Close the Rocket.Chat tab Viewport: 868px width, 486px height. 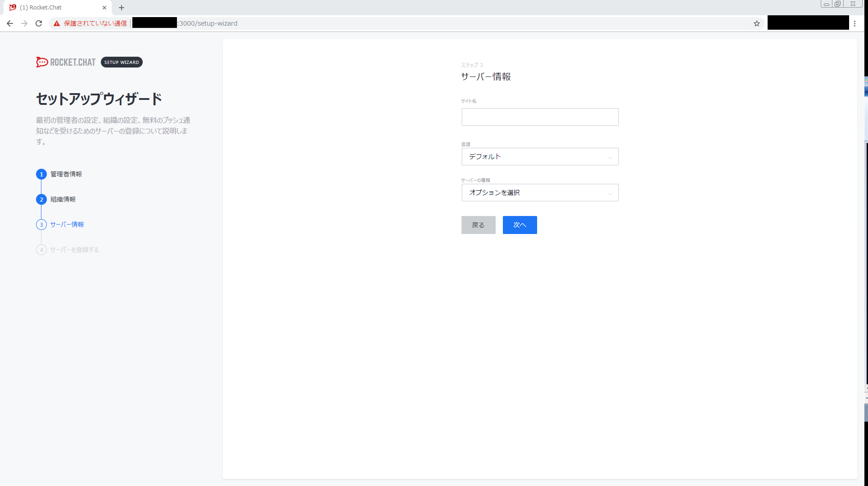(x=104, y=8)
